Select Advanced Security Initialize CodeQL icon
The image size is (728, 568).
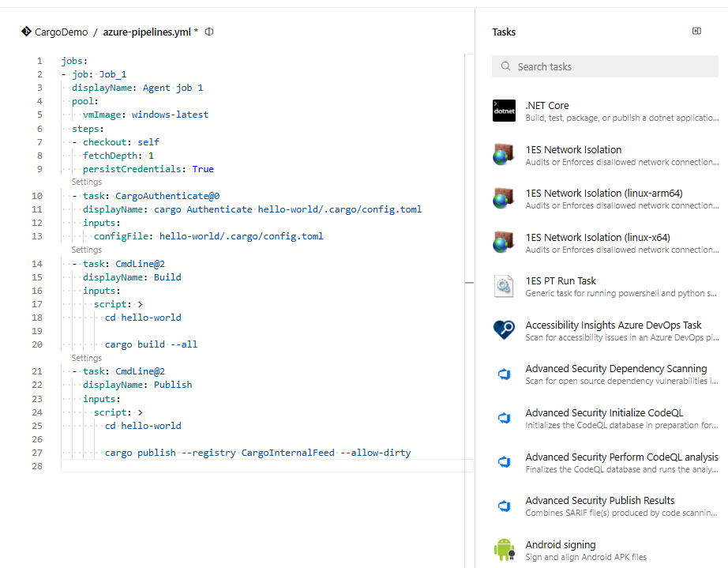504,417
